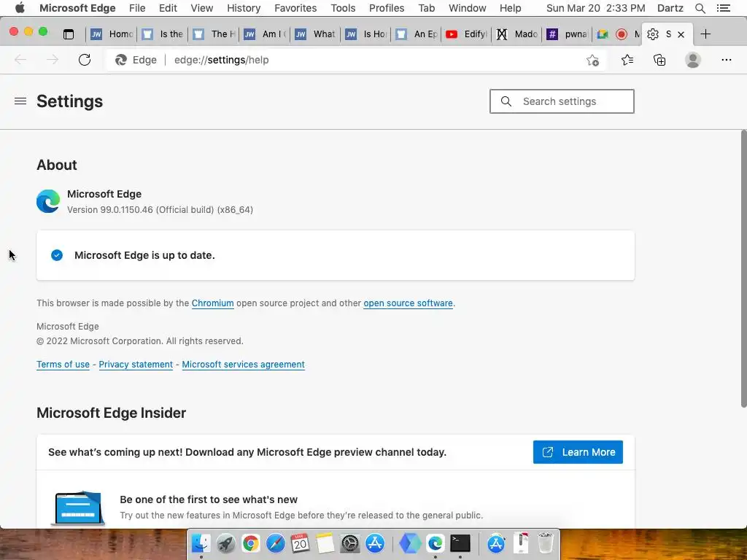Add this page to favorites star
The width and height of the screenshot is (747, 560).
(x=592, y=60)
